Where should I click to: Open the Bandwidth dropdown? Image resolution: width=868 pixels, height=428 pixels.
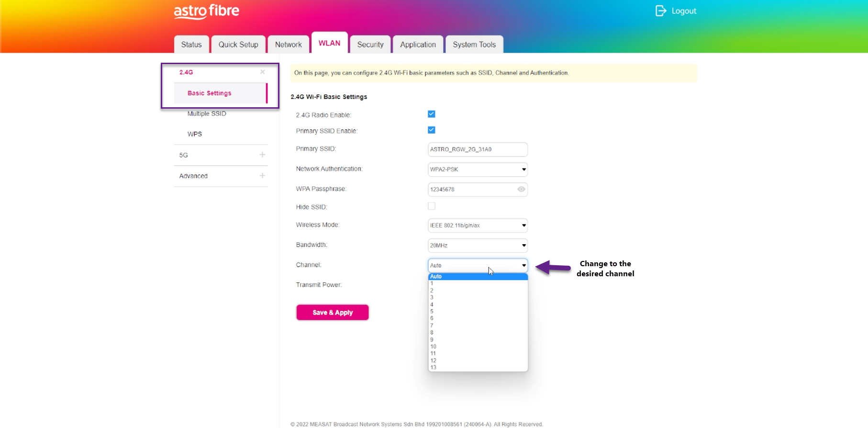coord(478,246)
